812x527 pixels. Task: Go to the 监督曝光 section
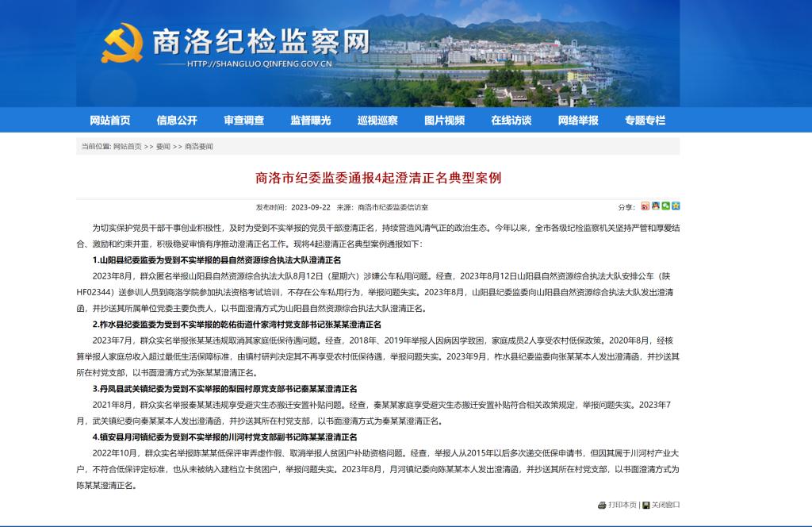point(311,120)
